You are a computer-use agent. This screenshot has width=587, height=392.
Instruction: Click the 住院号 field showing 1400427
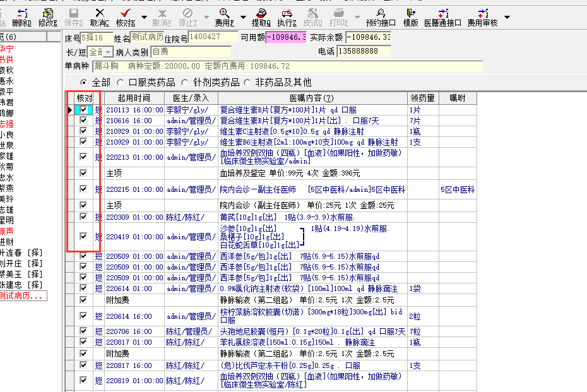[213, 37]
